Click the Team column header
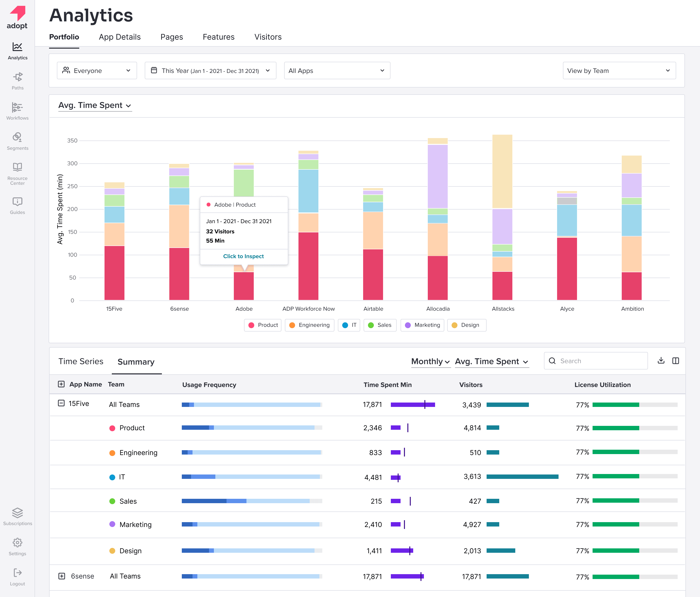 tap(116, 384)
